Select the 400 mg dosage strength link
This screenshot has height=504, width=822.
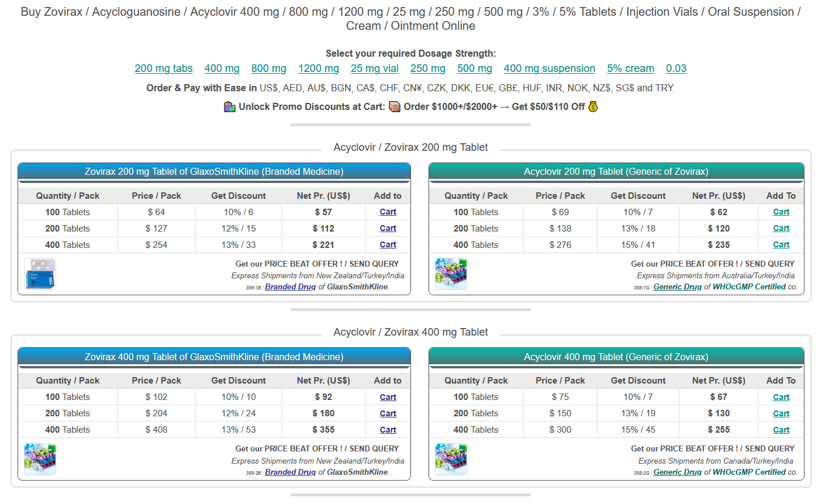pyautogui.click(x=222, y=68)
